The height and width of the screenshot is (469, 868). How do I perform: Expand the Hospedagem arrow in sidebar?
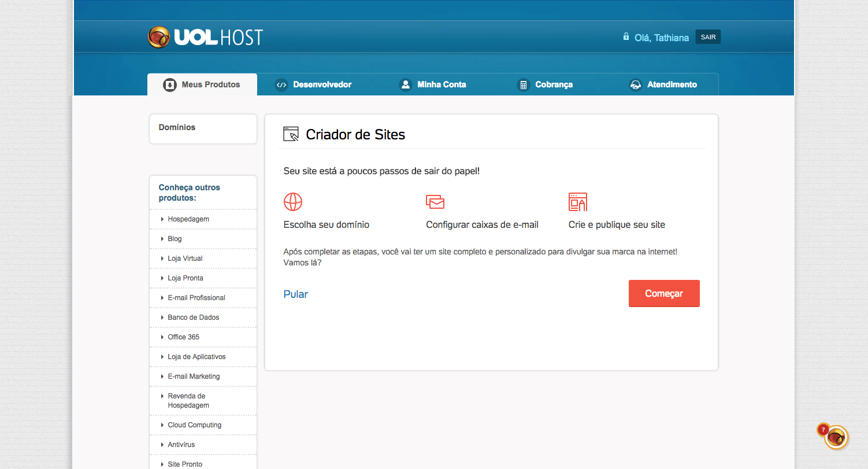coord(162,219)
